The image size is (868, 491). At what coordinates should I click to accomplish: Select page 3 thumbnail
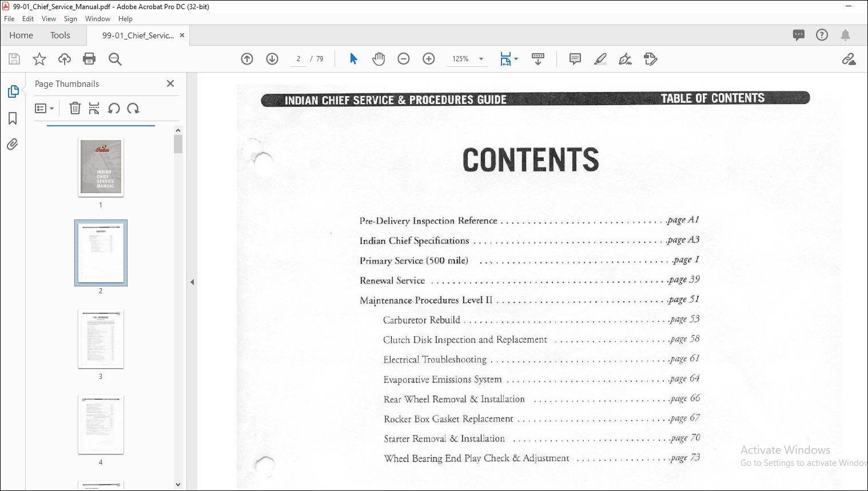[101, 339]
